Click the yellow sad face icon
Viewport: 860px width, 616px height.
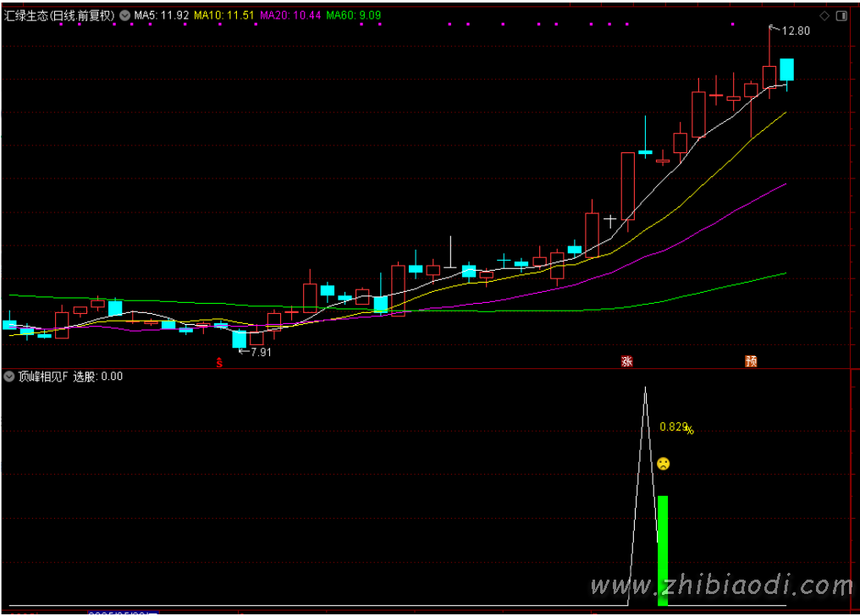coord(663,464)
